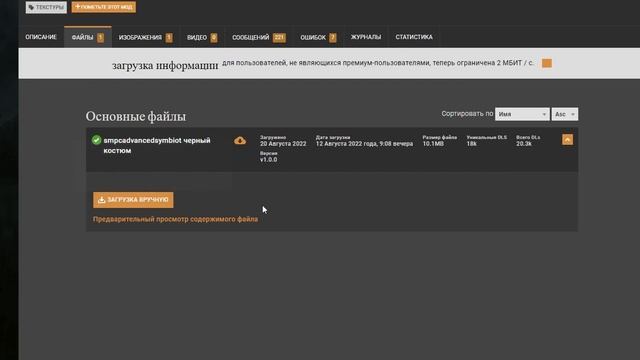
Task: Click the file size value '10.1MB'
Action: coord(433,144)
